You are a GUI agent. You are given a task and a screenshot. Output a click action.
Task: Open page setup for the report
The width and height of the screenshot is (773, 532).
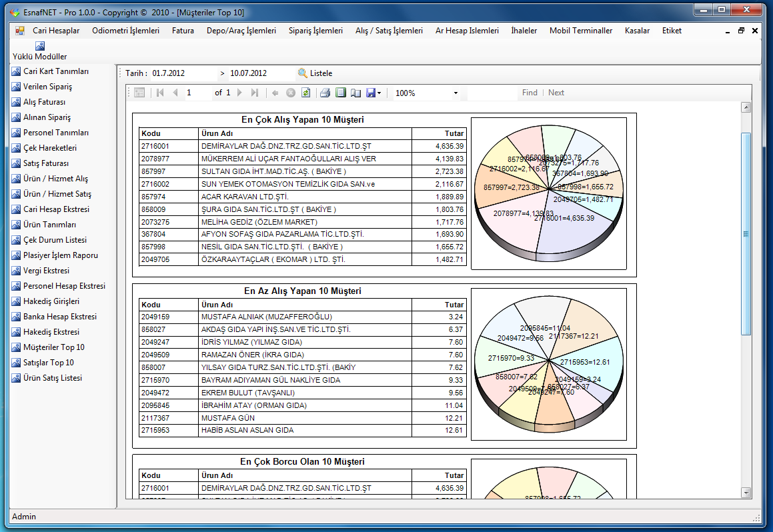point(355,93)
